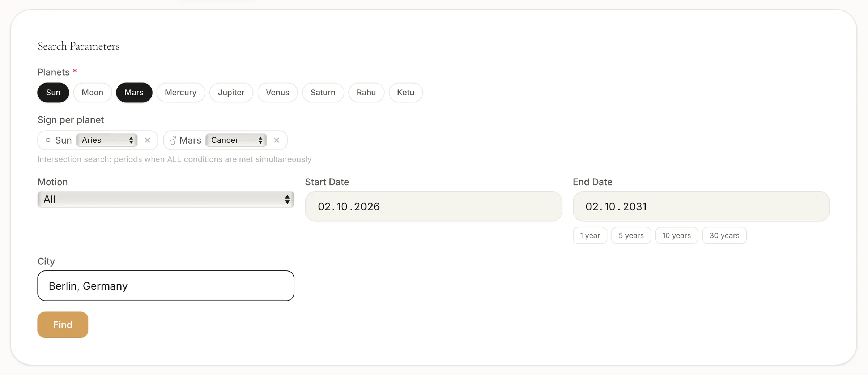868x375 pixels.
Task: Click the Find button
Action: [x=63, y=325]
